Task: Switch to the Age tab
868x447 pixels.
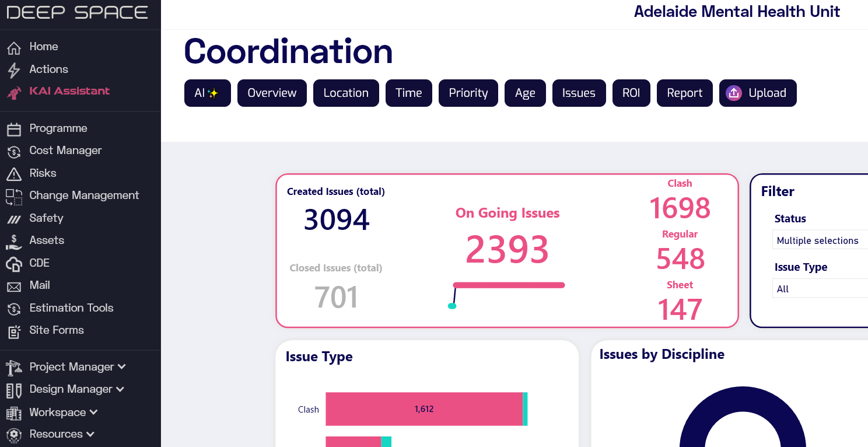Action: (525, 93)
